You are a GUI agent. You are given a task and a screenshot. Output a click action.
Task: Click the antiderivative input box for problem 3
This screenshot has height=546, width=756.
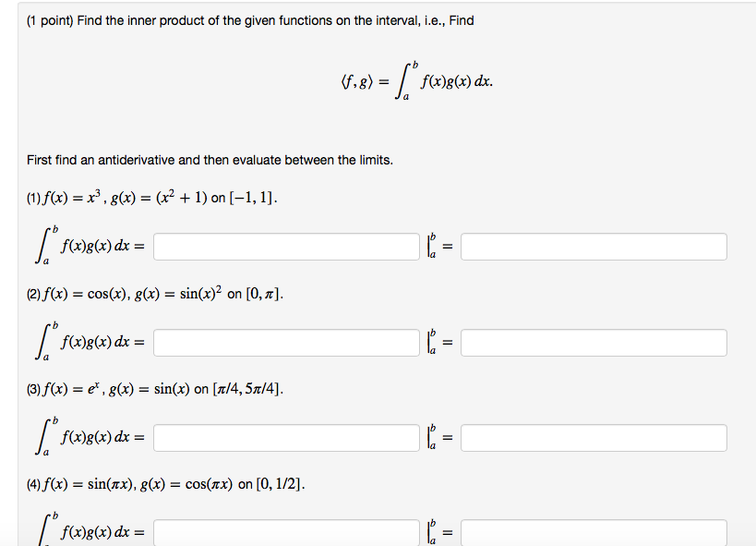coord(288,437)
